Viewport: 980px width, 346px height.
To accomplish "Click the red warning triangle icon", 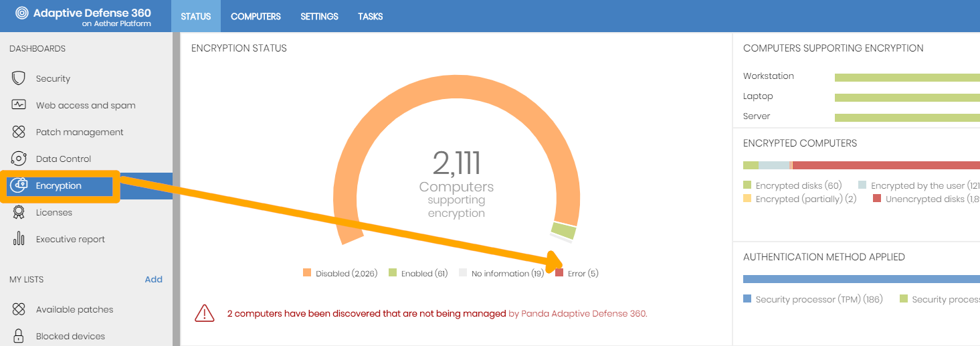I will coord(204,313).
